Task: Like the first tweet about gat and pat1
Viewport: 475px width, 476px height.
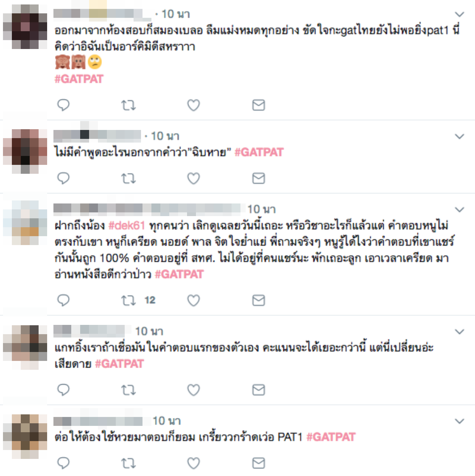Action: click(193, 105)
